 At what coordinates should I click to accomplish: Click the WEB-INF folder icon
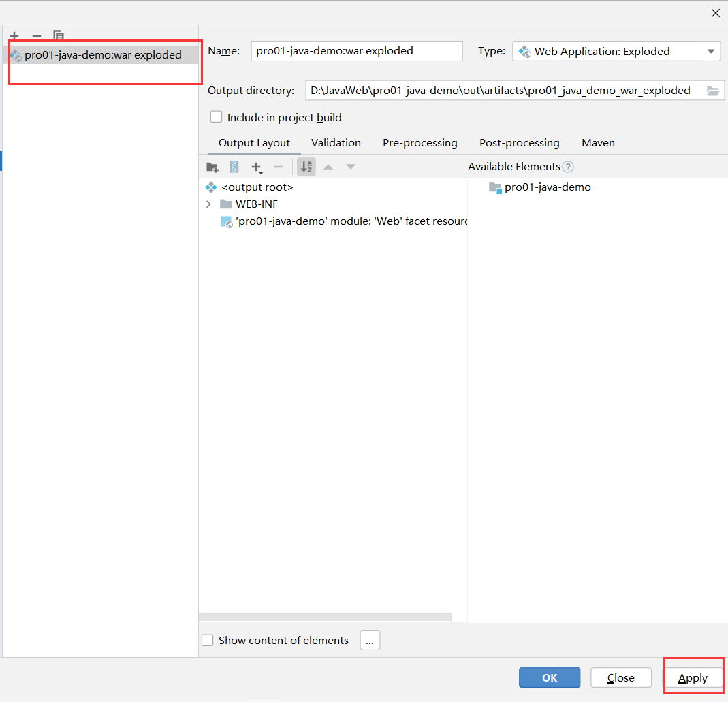(x=226, y=204)
